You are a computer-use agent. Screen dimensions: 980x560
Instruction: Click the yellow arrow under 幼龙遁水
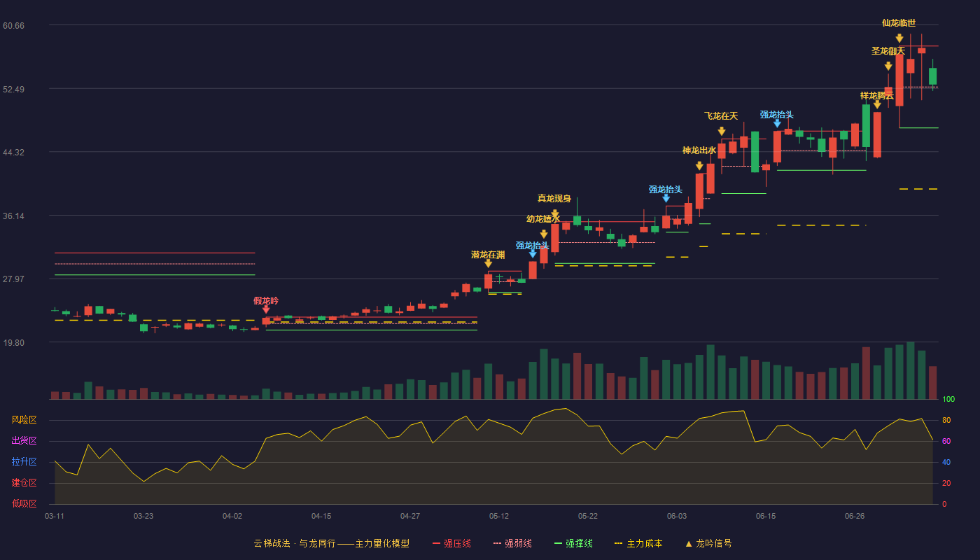(544, 234)
